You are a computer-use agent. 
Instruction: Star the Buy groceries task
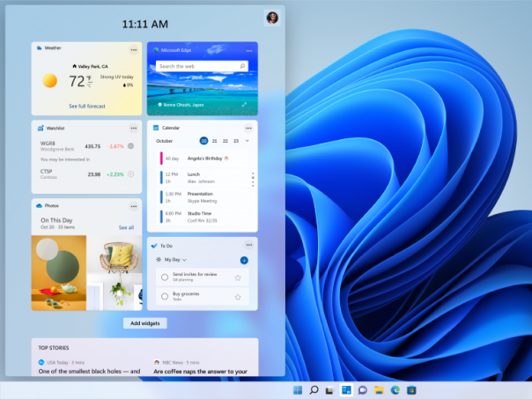238,297
